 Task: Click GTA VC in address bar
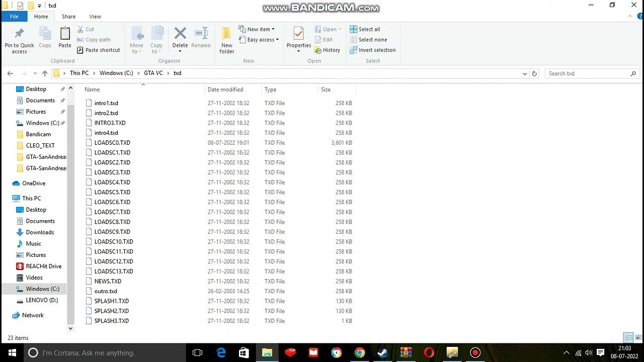pos(153,73)
